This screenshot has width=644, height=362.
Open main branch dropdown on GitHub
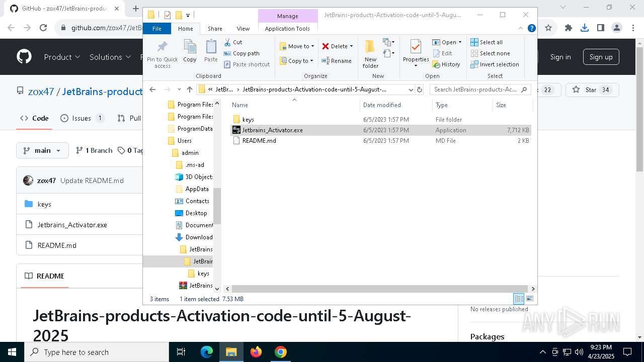(42, 150)
